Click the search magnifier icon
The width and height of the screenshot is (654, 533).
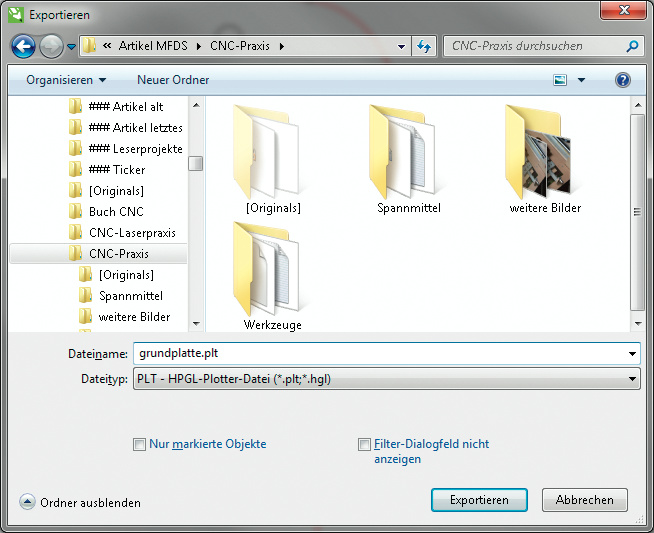point(632,46)
